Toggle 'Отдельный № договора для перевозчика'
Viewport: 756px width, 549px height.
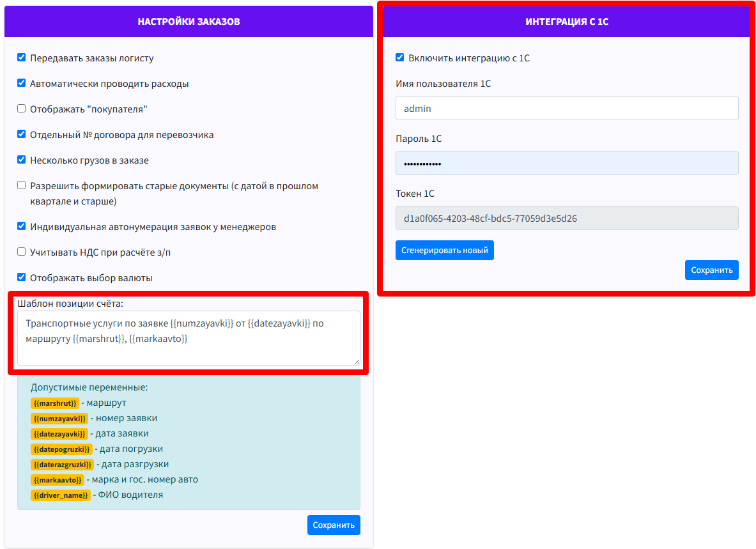pyautogui.click(x=22, y=134)
